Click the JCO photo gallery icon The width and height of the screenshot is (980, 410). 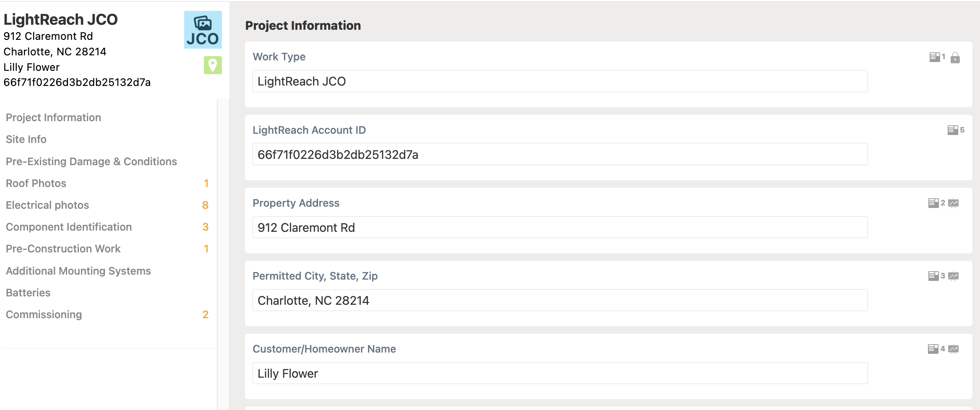coord(203,30)
